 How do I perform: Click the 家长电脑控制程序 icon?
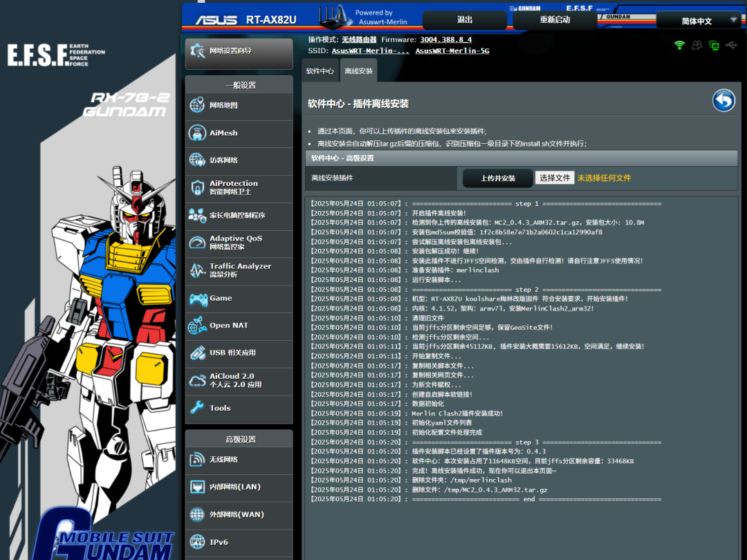(197, 215)
